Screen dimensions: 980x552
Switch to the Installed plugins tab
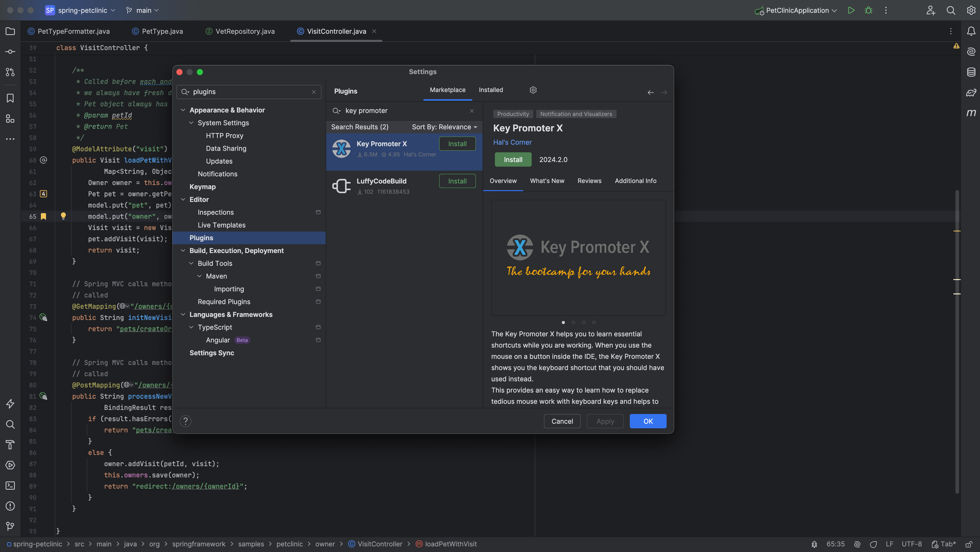pyautogui.click(x=490, y=90)
